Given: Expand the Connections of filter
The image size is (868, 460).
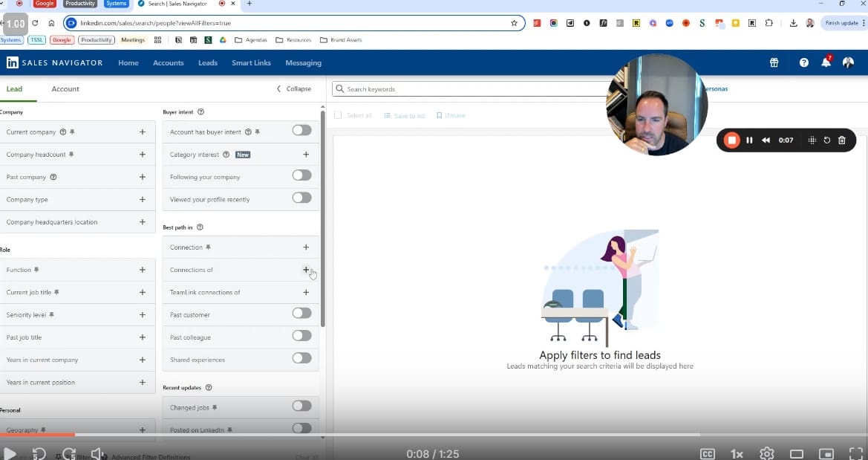Looking at the screenshot, I should point(306,270).
